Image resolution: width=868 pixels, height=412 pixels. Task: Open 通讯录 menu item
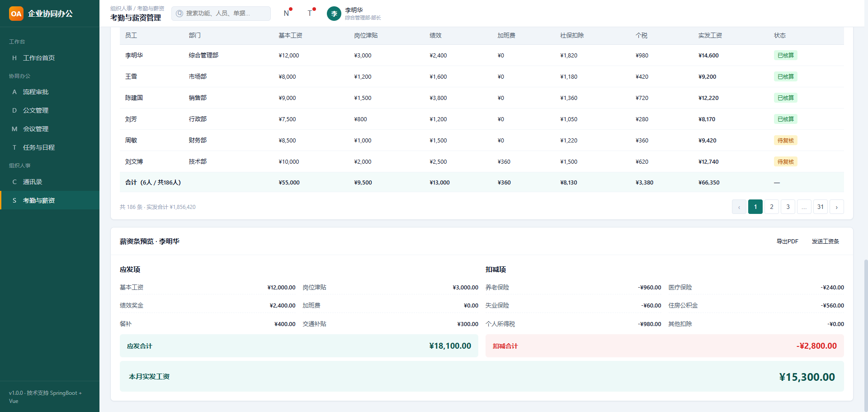point(50,182)
